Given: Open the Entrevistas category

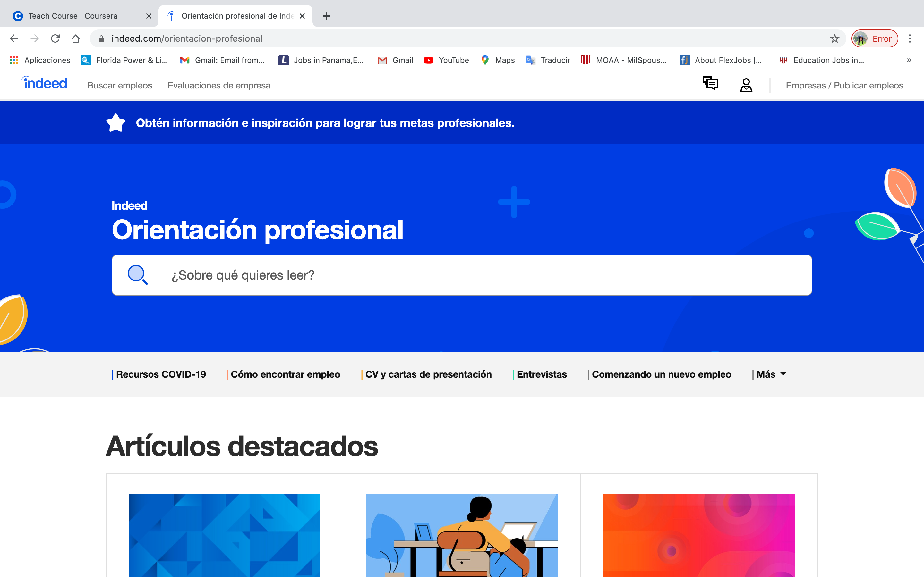Looking at the screenshot, I should point(542,374).
